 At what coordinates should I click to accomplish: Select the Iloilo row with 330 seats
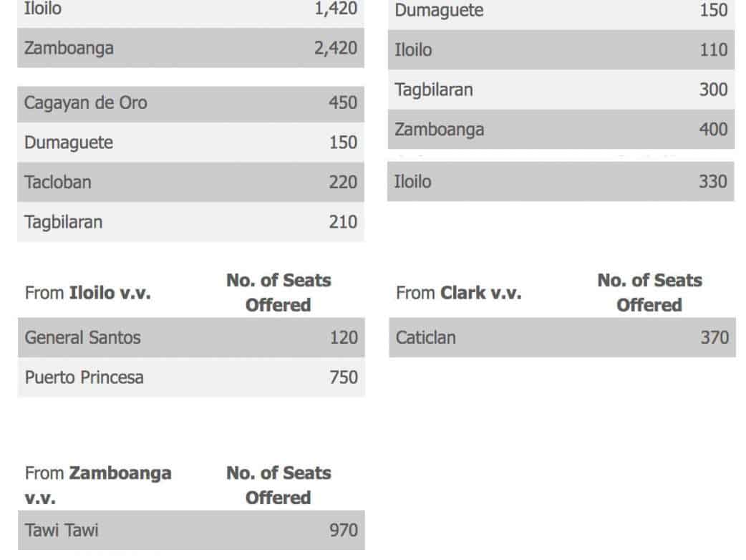coord(561,182)
